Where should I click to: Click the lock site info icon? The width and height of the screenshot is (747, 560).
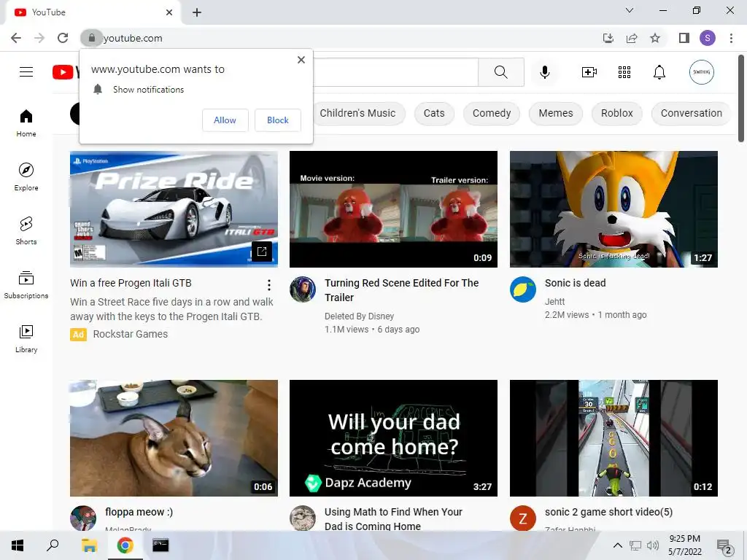point(91,38)
